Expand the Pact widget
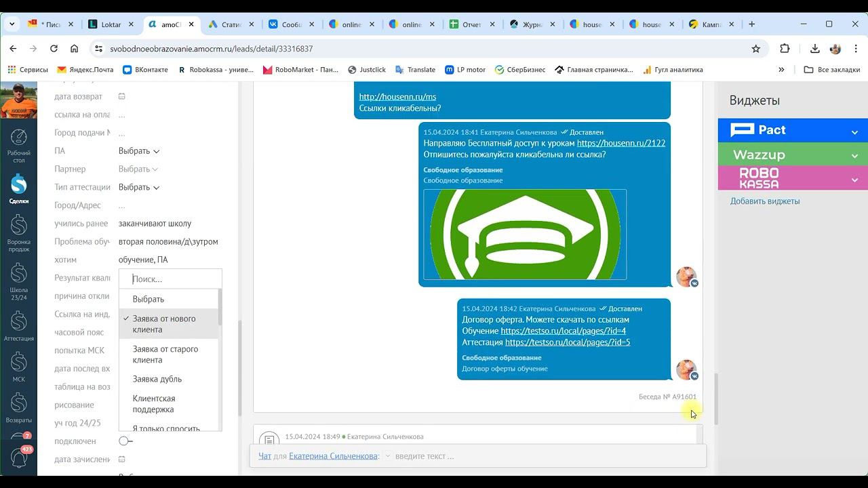868x488 pixels. click(854, 131)
